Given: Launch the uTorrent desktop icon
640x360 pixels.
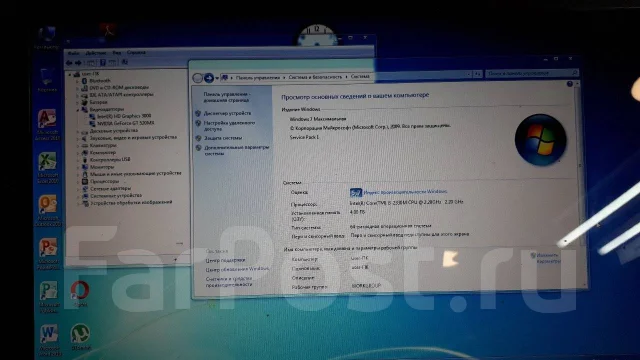Looking at the screenshot, I should click(x=80, y=336).
